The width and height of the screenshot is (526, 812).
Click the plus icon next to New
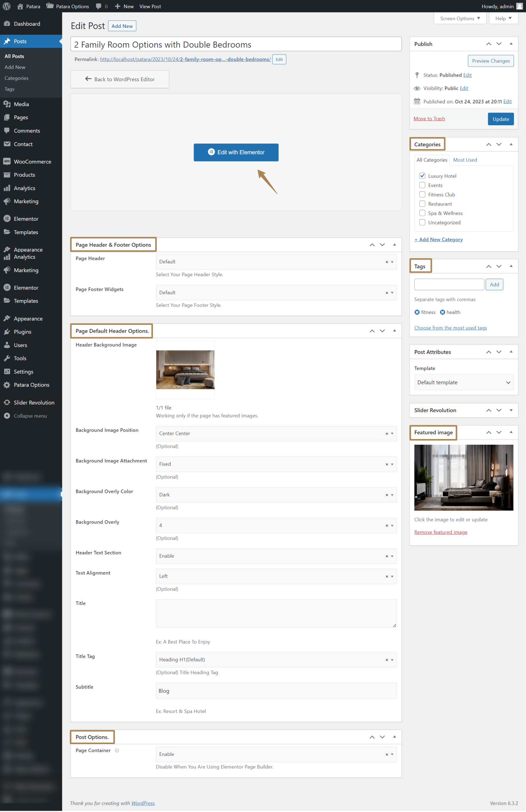coord(117,6)
